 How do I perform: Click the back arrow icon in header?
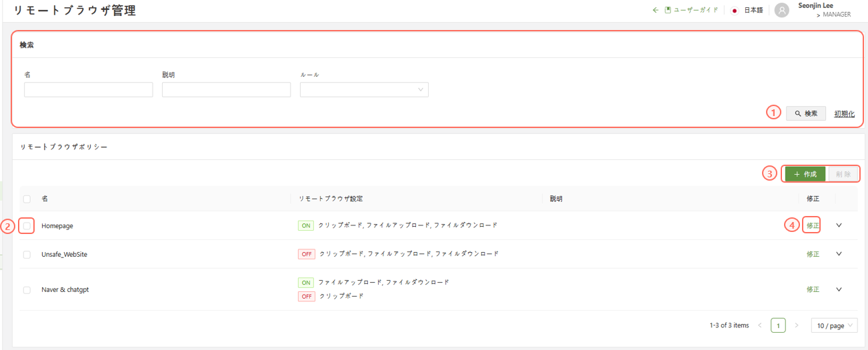coord(655,10)
